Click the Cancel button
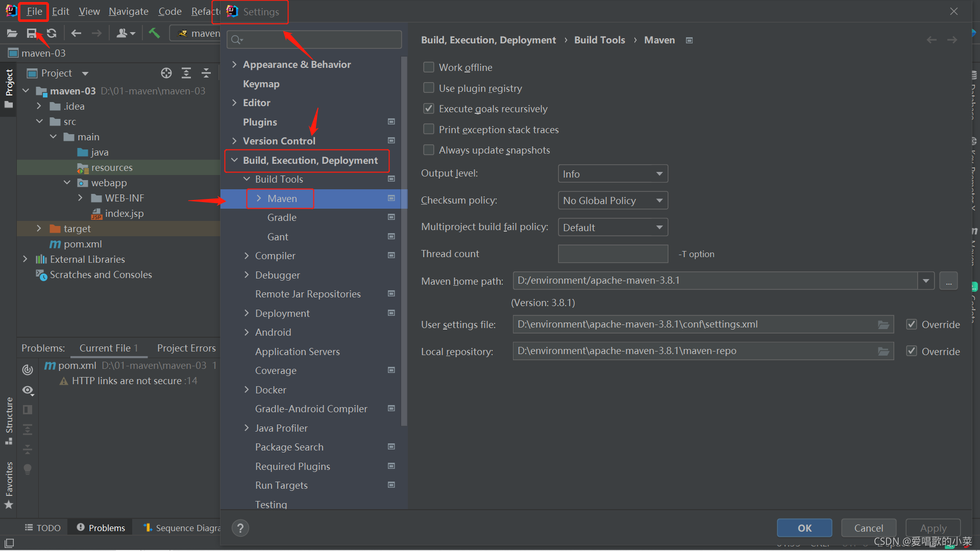Screen dimensions: 980x551 868,528
